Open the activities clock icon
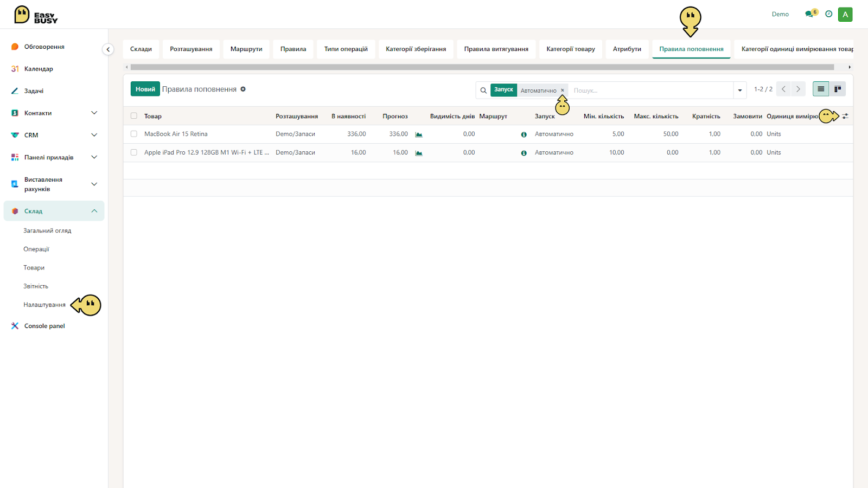 (828, 14)
